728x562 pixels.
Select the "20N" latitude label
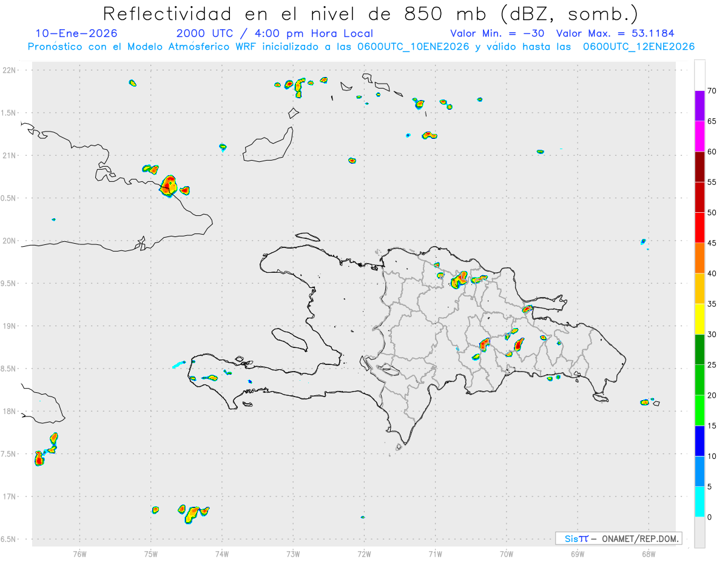(10, 241)
